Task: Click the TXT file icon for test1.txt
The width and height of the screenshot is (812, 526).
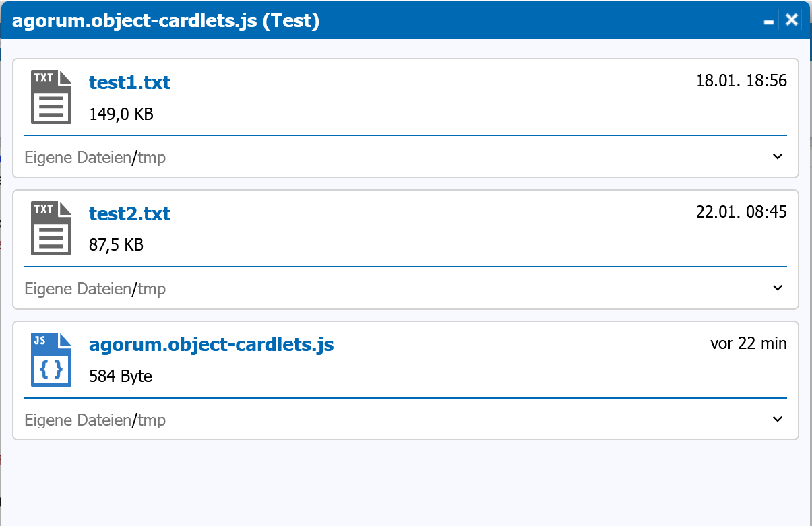Action: (x=51, y=97)
